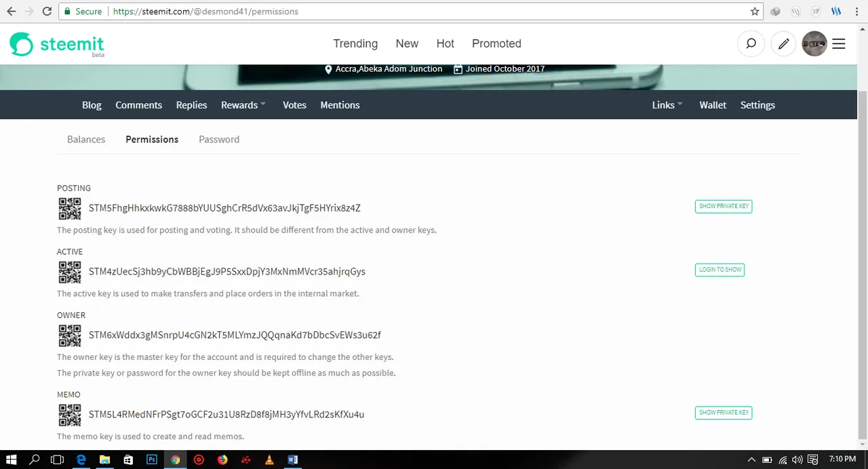Go to the New posts tab
Viewport: 868px width, 469px height.
[407, 43]
